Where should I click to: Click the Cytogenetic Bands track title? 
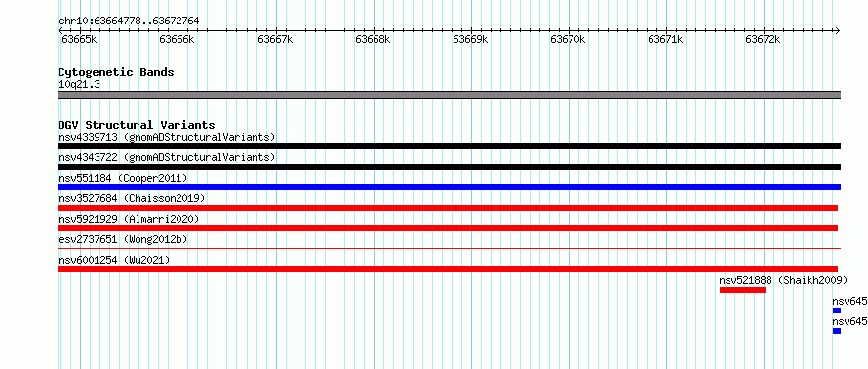(x=116, y=72)
